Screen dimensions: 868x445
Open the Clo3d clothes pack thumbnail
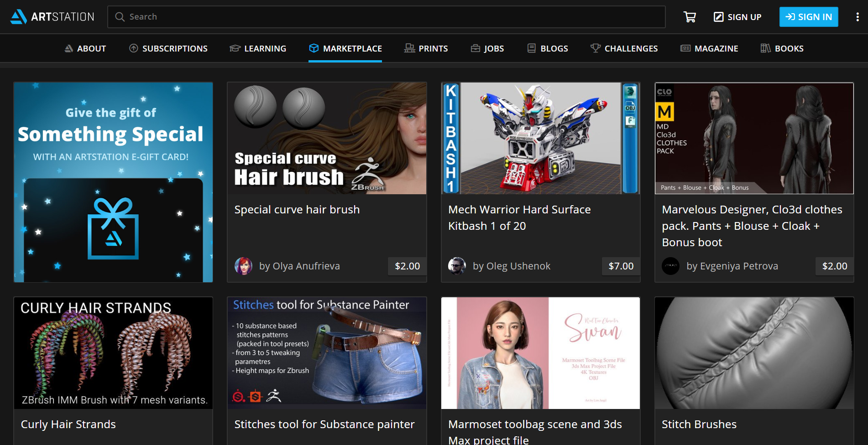[754, 138]
